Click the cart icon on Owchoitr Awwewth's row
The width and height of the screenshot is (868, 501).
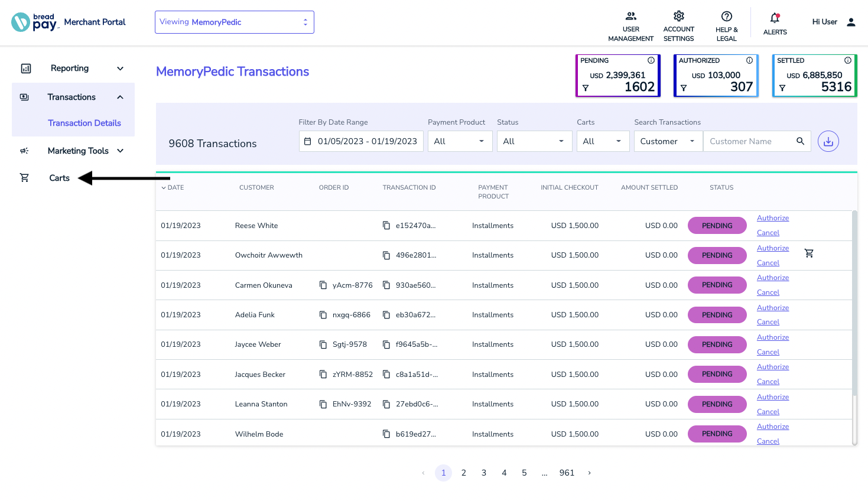click(x=809, y=253)
